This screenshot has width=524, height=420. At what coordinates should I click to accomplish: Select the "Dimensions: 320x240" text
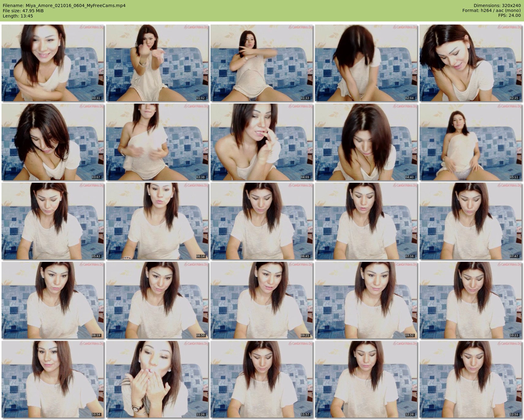pos(497,6)
